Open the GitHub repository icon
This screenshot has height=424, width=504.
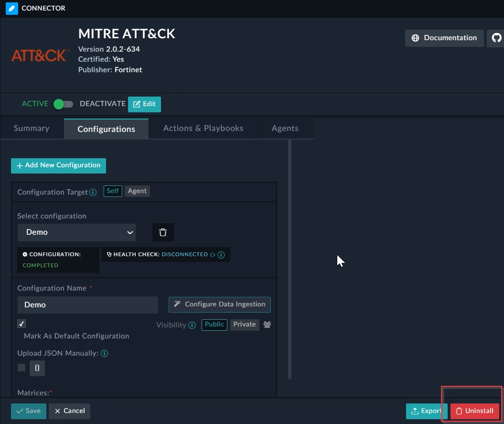click(496, 38)
